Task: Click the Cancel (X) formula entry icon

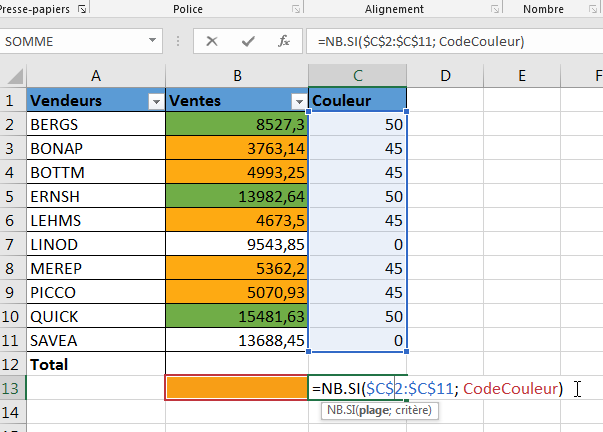Action: 212,42
